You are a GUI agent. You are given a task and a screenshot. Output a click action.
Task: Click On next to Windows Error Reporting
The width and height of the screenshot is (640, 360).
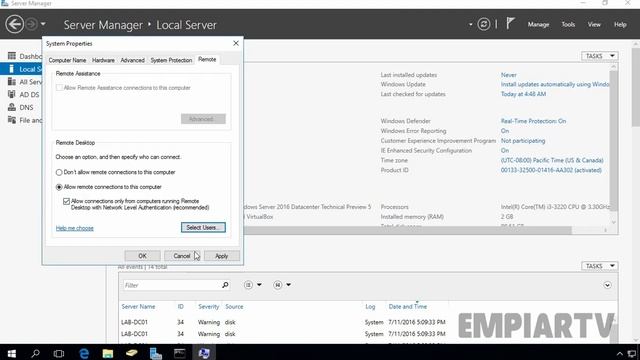[x=505, y=131]
